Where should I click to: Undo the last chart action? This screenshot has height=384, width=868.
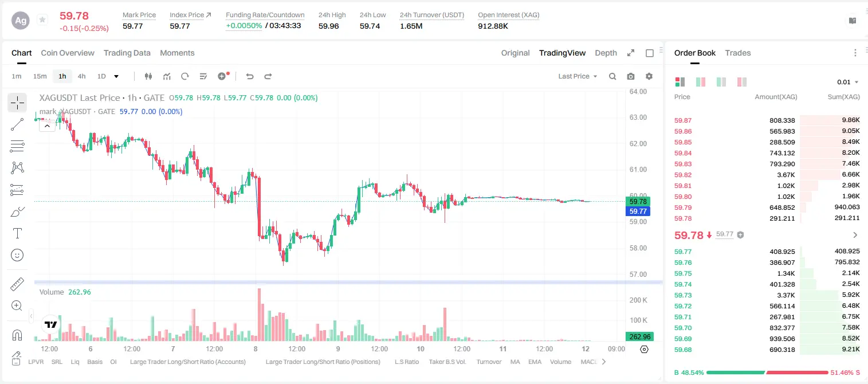click(x=250, y=76)
